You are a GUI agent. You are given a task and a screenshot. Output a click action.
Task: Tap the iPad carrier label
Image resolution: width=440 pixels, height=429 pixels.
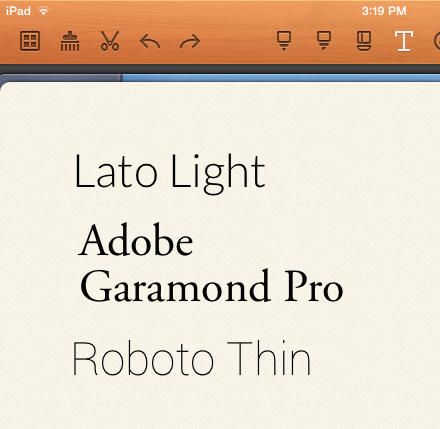click(x=18, y=11)
